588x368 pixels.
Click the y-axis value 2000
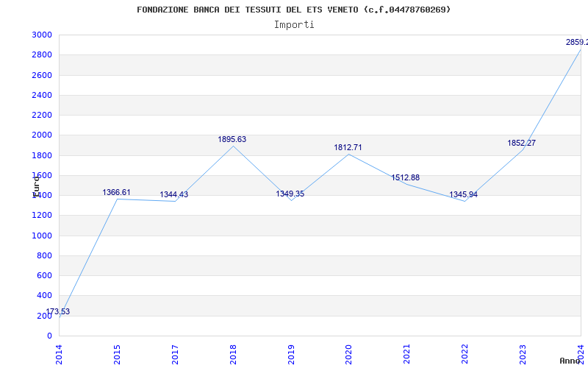click(x=42, y=135)
